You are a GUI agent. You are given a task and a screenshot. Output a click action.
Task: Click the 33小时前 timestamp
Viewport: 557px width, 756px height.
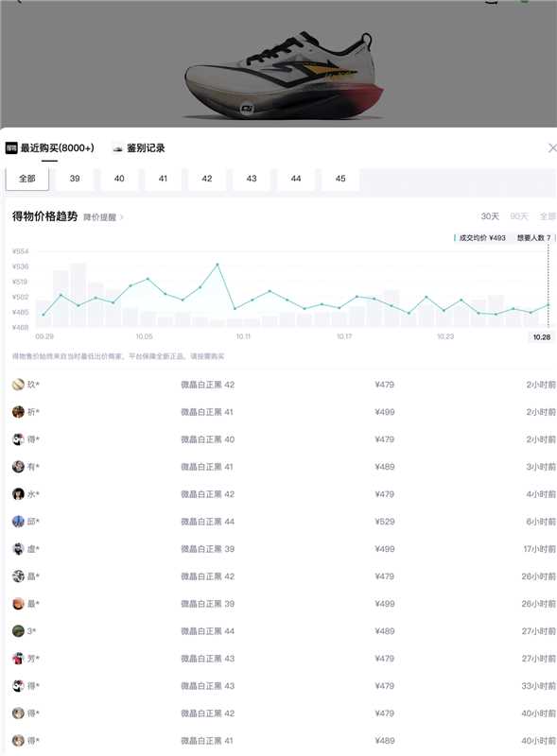[x=539, y=686]
